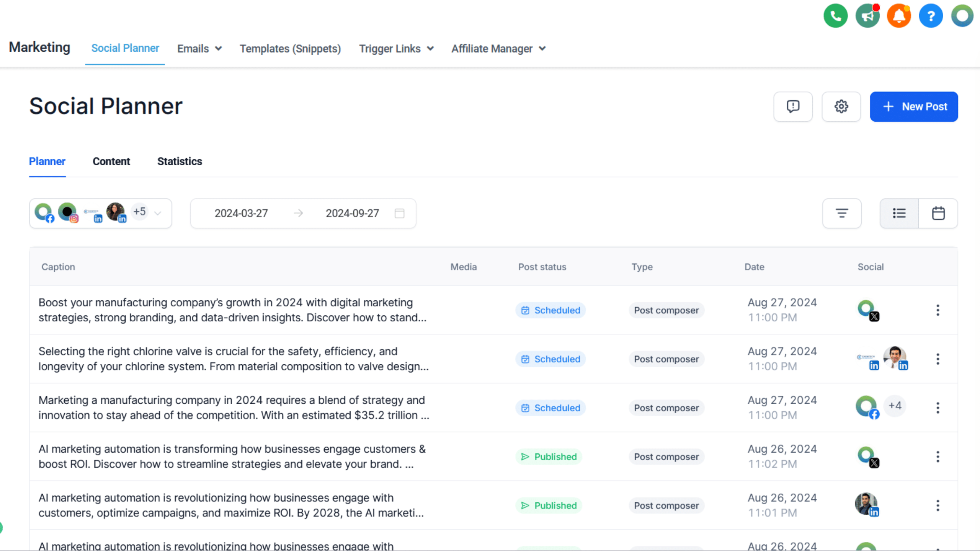Click the +4 social accounts badge
The height and width of the screenshot is (551, 980).
[x=895, y=406]
